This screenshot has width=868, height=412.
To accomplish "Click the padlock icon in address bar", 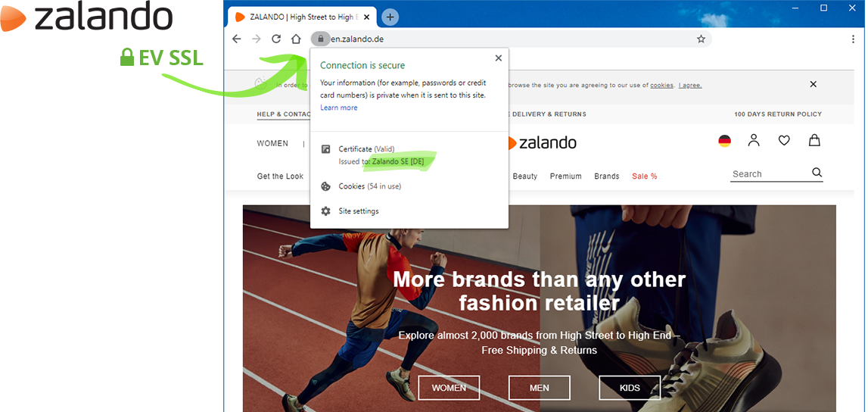I will tap(320, 39).
